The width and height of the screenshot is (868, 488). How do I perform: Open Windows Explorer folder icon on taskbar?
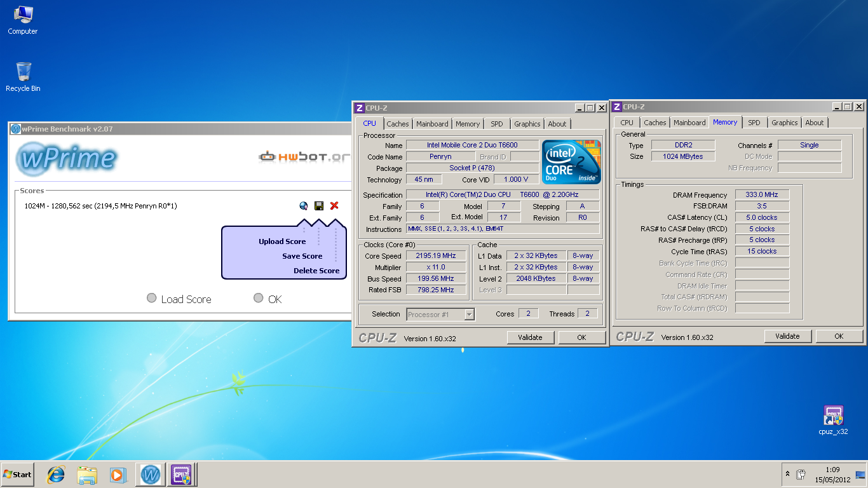86,475
